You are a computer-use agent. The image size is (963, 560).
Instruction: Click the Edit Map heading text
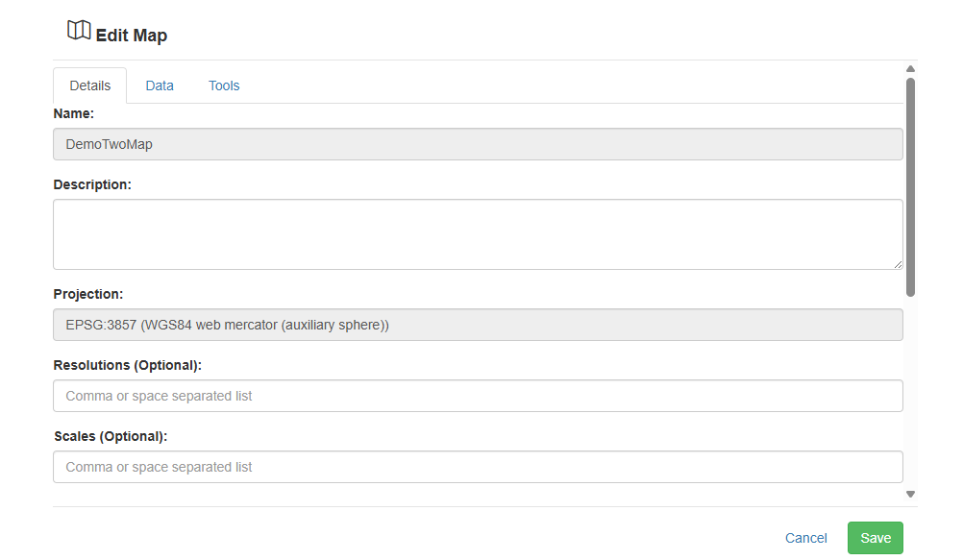click(132, 36)
